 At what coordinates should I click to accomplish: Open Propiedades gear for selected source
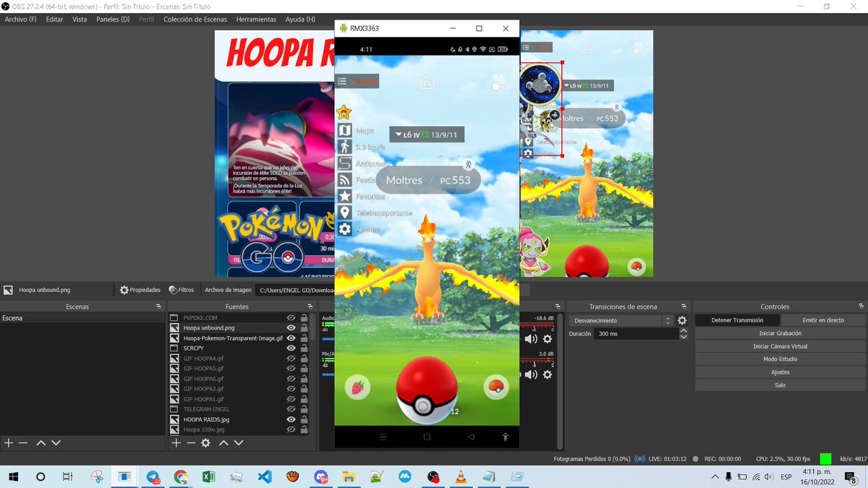point(140,290)
